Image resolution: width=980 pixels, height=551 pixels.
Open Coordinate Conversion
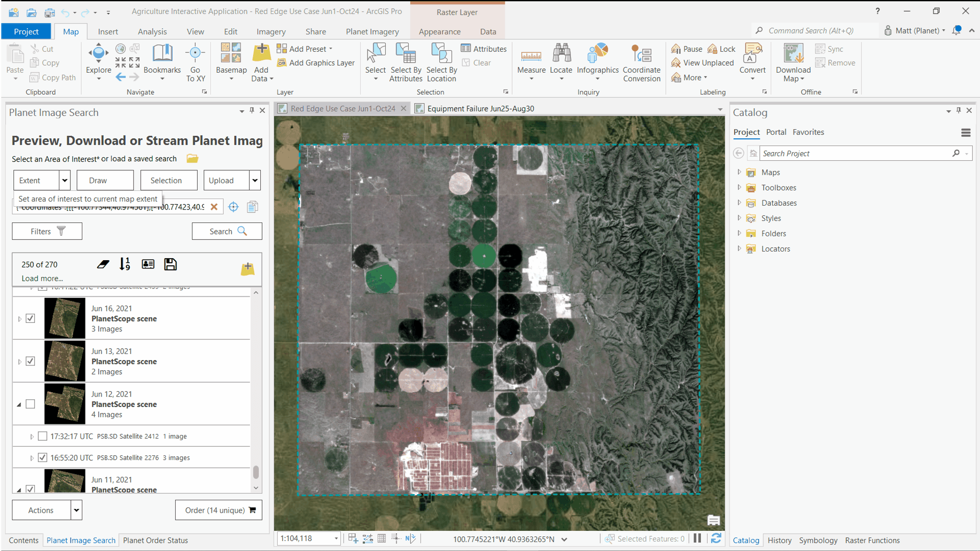(x=642, y=63)
